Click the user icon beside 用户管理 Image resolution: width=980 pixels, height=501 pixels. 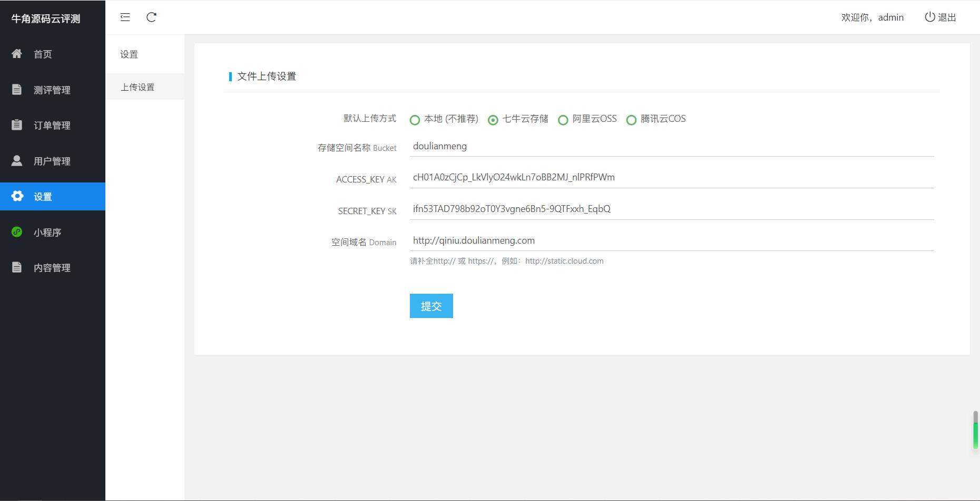(17, 161)
